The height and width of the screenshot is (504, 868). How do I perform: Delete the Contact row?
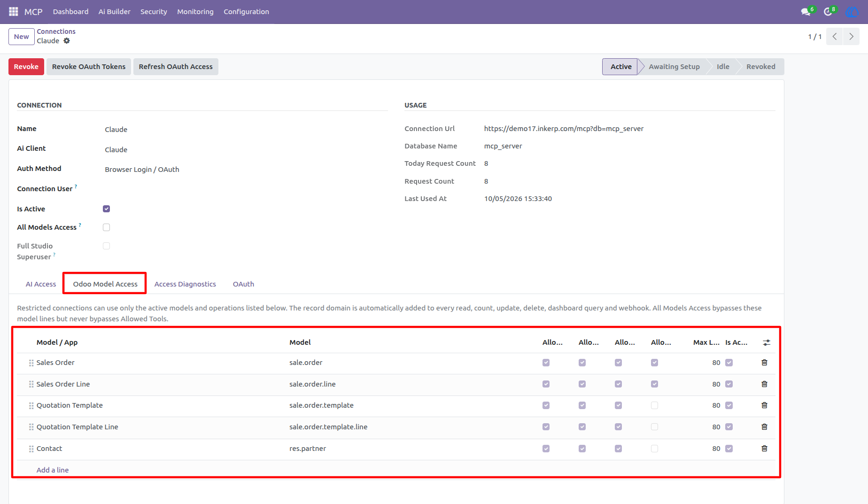(x=764, y=449)
